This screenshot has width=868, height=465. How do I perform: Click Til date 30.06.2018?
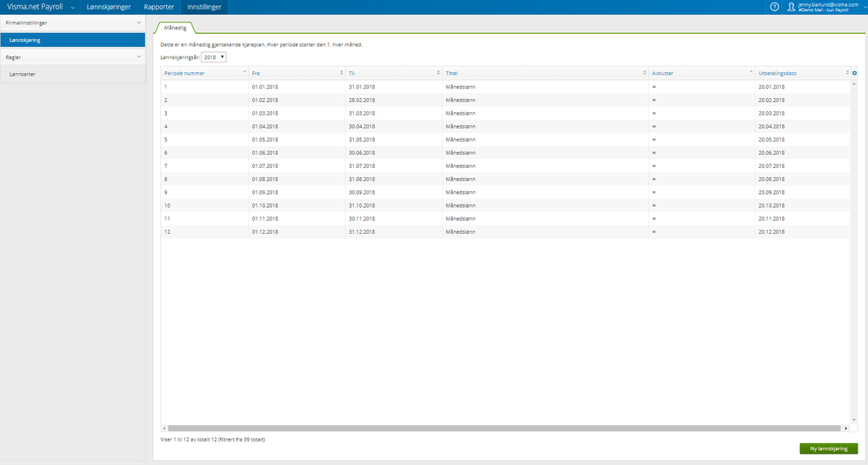click(362, 153)
